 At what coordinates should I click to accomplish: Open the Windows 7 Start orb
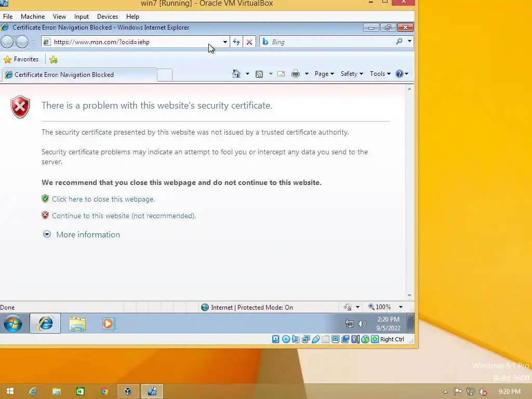pos(13,323)
